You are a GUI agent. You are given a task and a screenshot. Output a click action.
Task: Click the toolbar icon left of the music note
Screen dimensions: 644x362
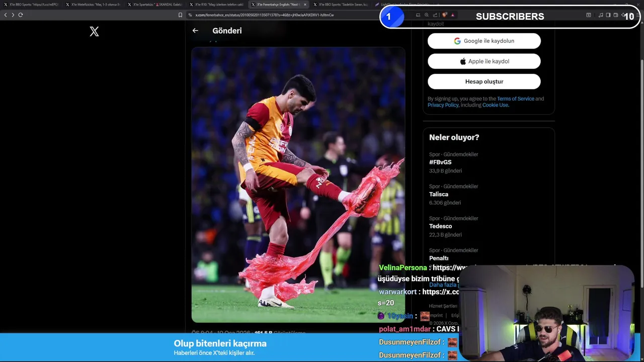pyautogui.click(x=589, y=15)
